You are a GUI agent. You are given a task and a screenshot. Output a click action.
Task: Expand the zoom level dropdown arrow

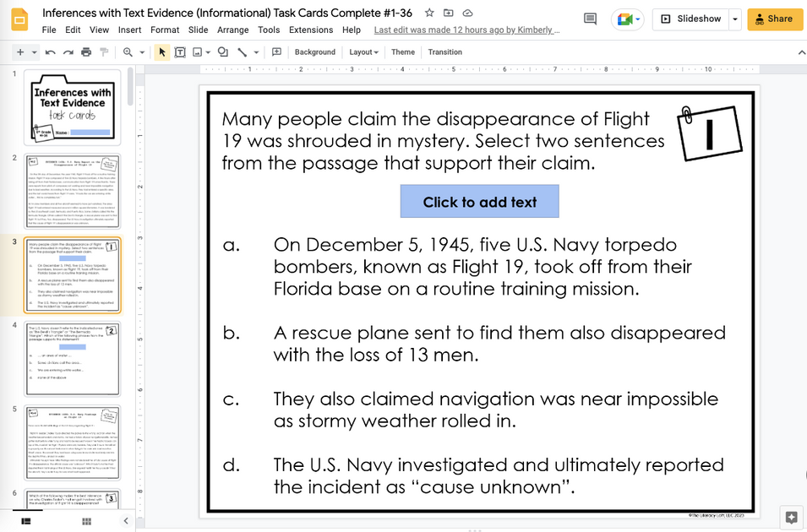click(142, 52)
